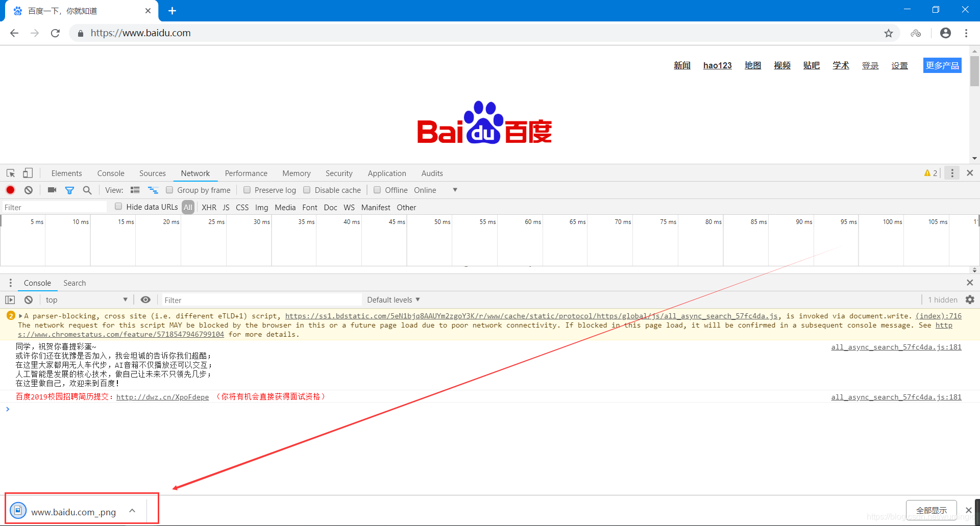Filter requests by JS type
Image resolution: width=980 pixels, height=526 pixels.
(226, 207)
